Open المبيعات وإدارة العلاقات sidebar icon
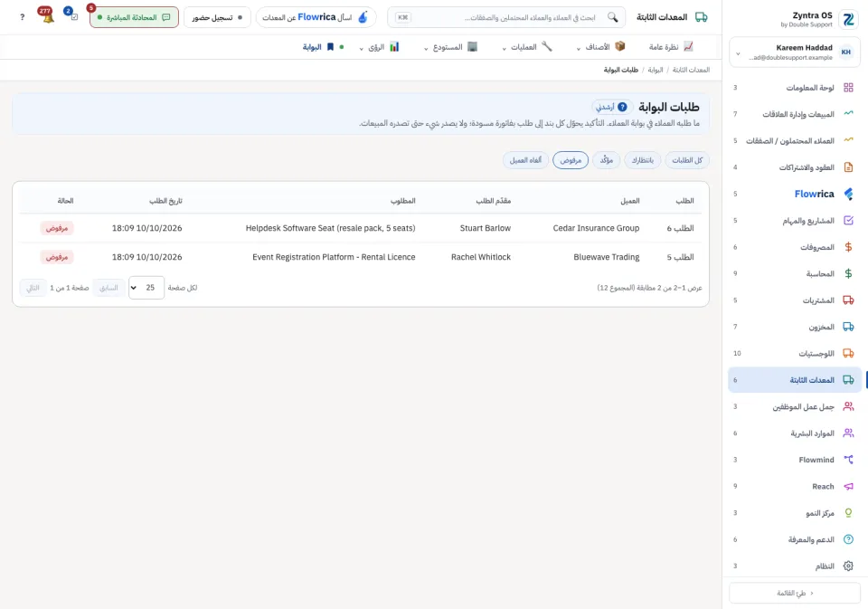The image size is (868, 609). pos(848,114)
